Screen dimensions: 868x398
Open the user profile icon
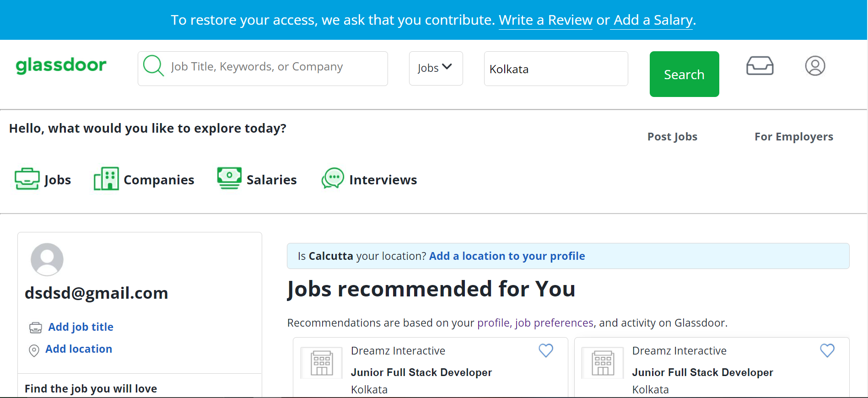(815, 66)
